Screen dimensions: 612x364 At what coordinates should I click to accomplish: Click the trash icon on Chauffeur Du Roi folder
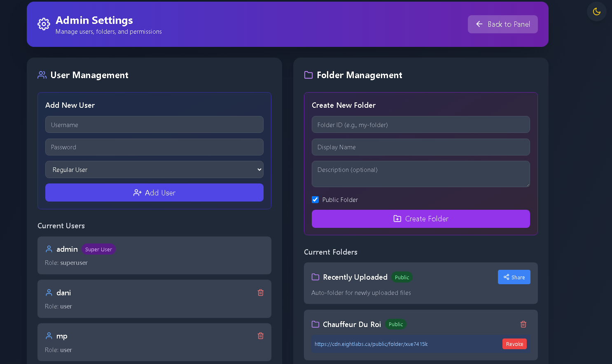coord(523,324)
